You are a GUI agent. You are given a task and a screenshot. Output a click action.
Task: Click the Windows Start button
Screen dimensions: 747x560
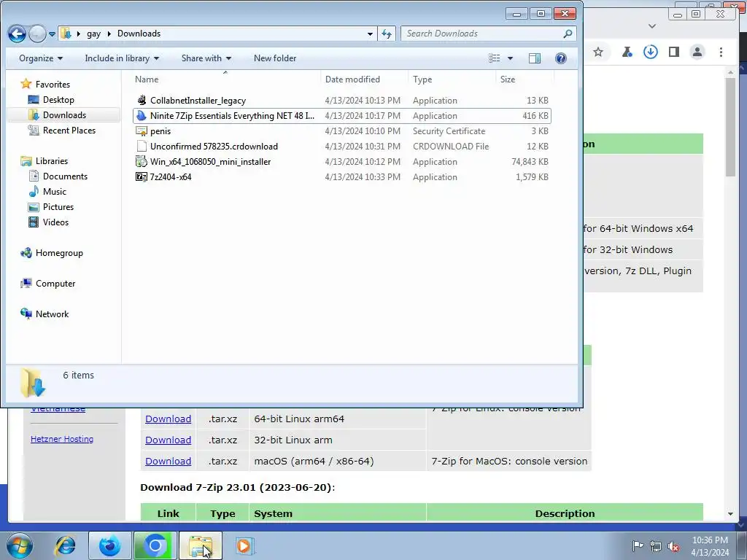19,545
